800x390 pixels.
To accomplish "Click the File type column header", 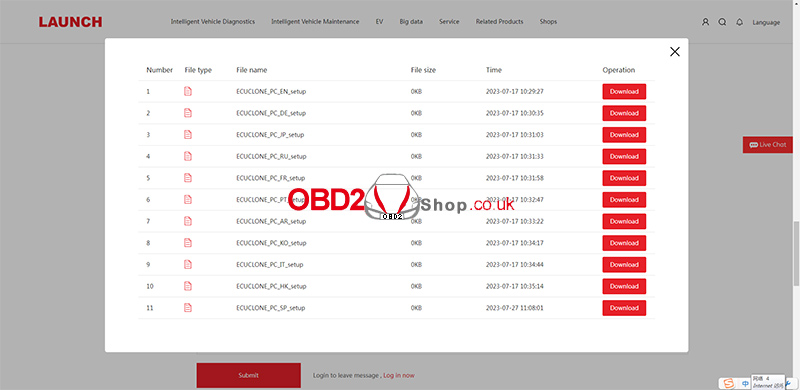I will pos(198,70).
